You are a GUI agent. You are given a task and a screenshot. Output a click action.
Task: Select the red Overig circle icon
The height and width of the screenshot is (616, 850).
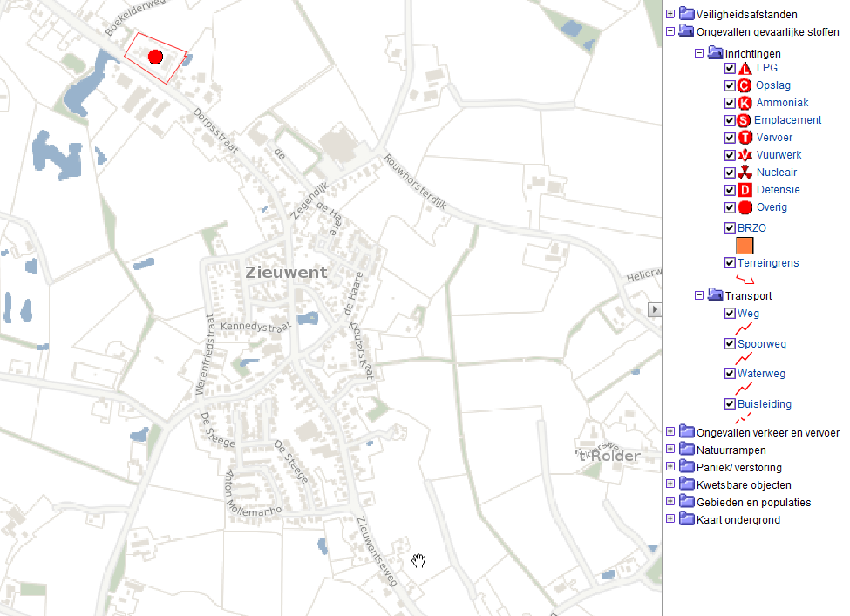pos(744,207)
